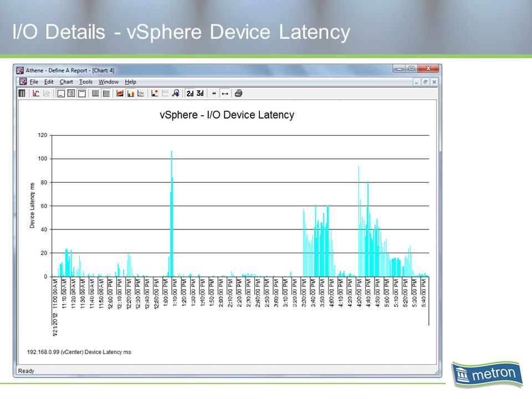Image resolution: width=532 pixels, height=399 pixels.
Task: Click the narrow double-arrow width icon
Action: coord(214,93)
